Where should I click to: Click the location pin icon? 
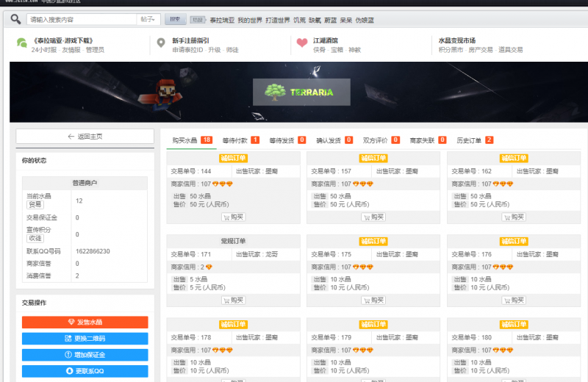point(161,43)
